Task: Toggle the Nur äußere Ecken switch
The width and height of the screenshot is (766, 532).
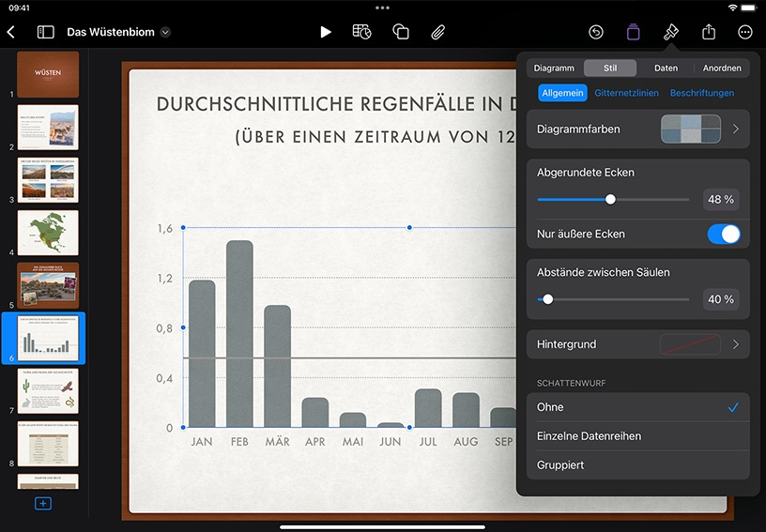Action: pyautogui.click(x=724, y=235)
